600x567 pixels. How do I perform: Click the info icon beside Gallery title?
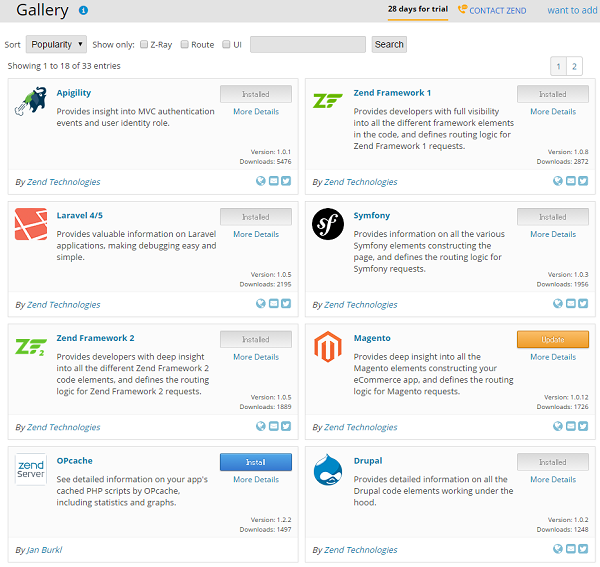point(83,11)
